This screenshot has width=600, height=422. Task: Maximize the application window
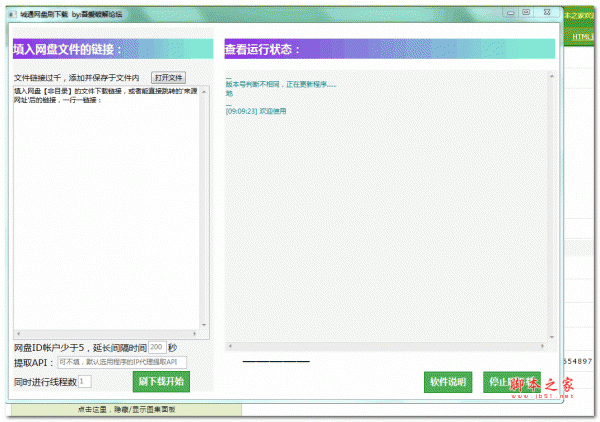pos(526,13)
